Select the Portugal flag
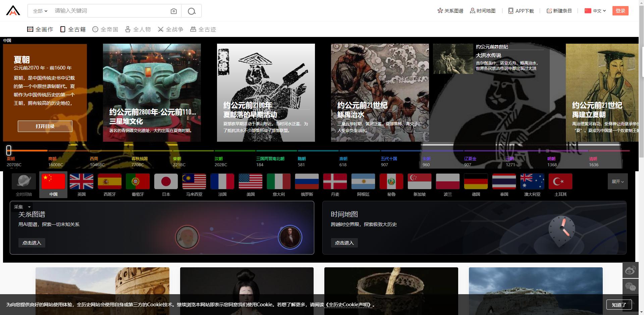This screenshot has width=644, height=315. (138, 182)
